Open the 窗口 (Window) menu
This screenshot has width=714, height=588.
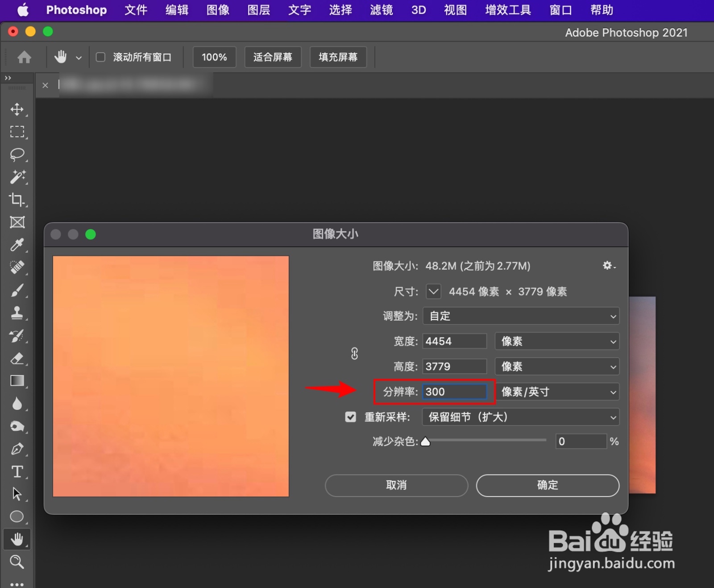pos(561,10)
